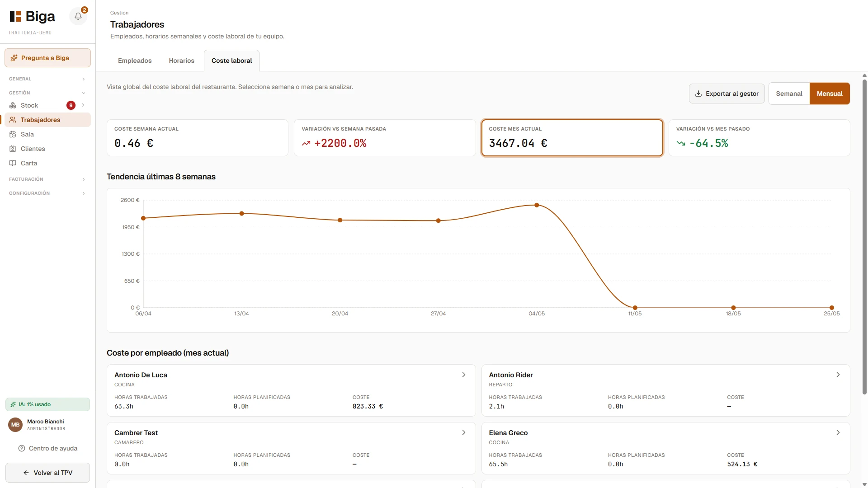Expand the General sidebar section
Screen dimensions: 868x488
[47, 79]
